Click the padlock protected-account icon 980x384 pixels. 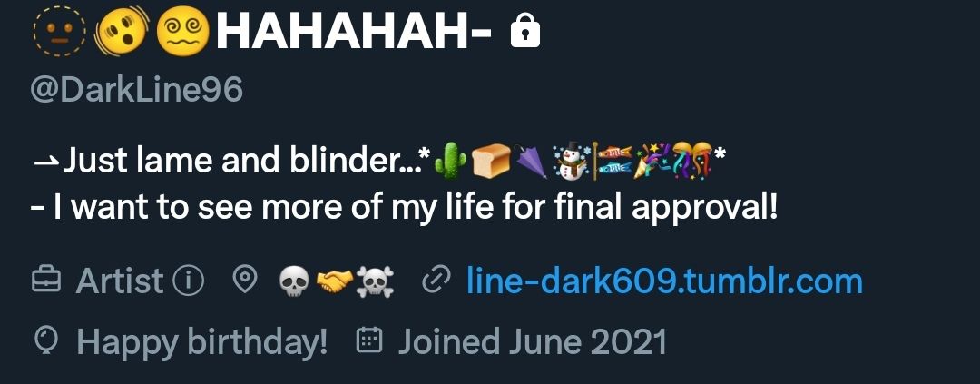[x=524, y=32]
